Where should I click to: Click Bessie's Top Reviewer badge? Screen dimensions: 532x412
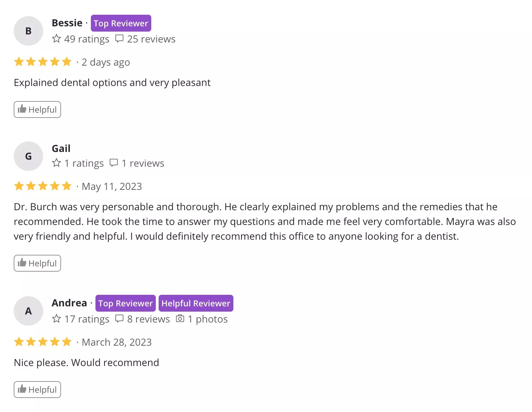tap(121, 23)
